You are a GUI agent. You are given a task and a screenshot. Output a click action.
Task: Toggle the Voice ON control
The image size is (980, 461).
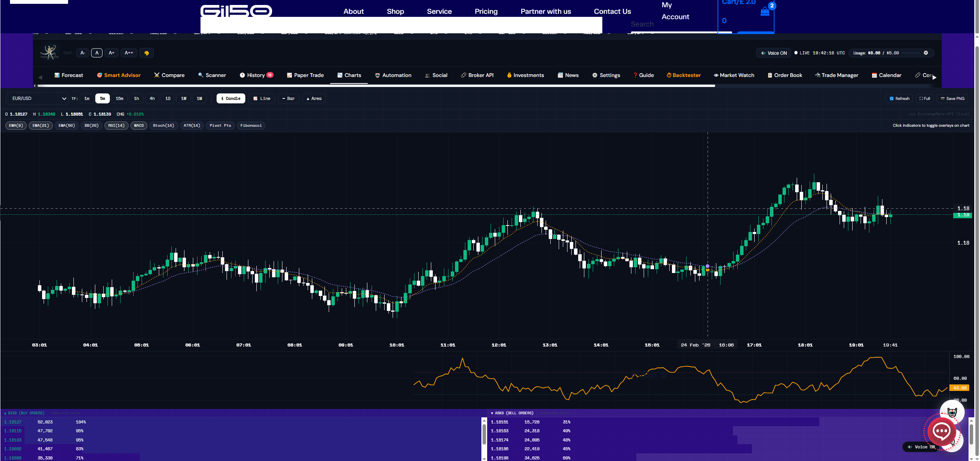click(x=774, y=53)
